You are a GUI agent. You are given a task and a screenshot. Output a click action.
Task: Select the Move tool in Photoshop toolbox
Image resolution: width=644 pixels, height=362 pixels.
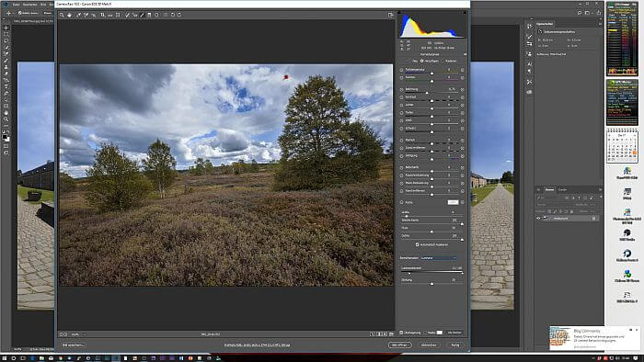coord(6,28)
